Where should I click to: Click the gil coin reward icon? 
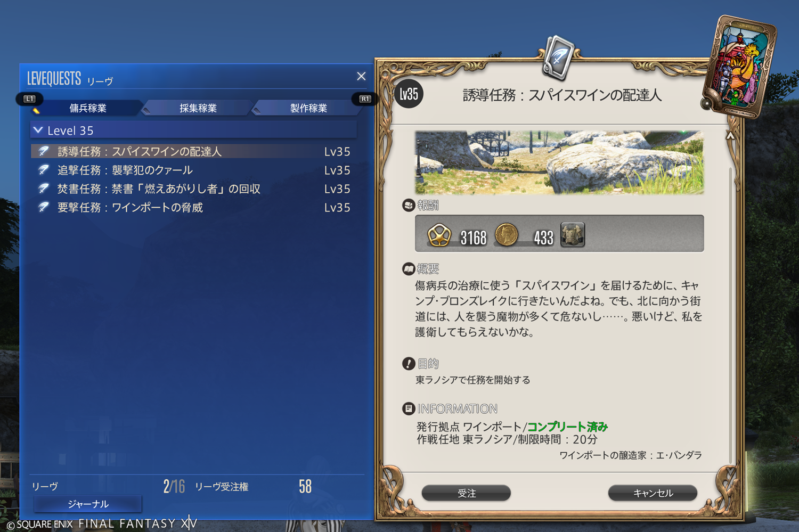[507, 235]
